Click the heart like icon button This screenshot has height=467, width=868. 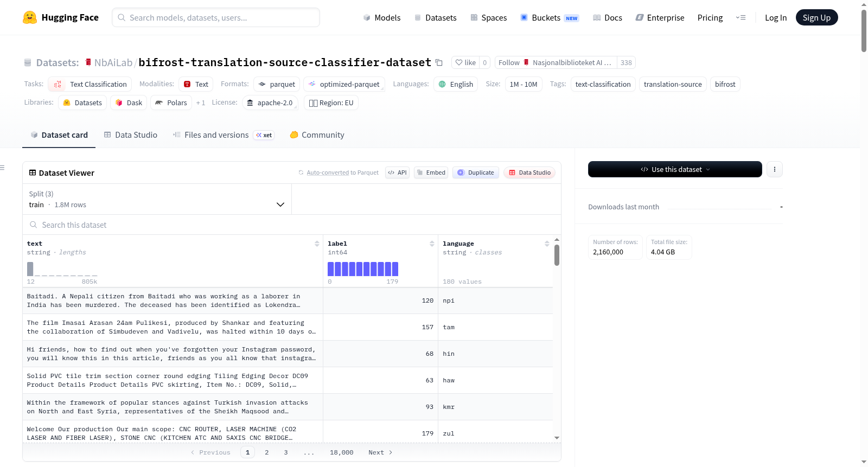click(x=465, y=62)
